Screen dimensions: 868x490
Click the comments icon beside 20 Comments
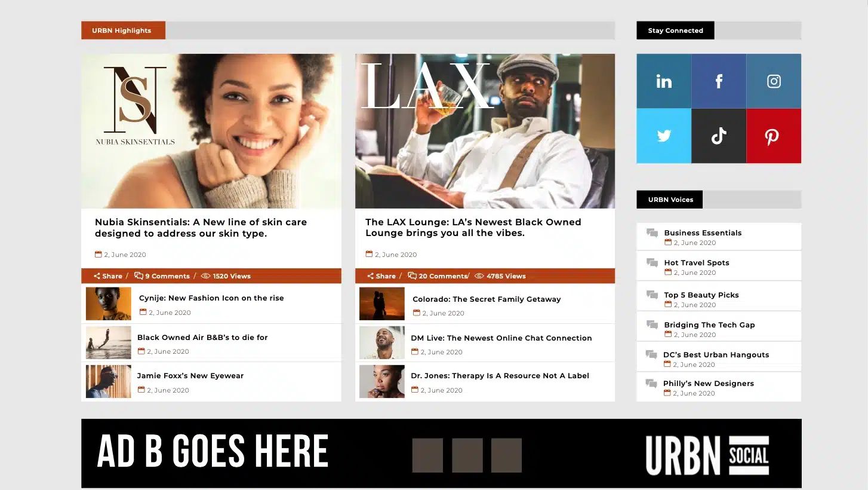412,276
